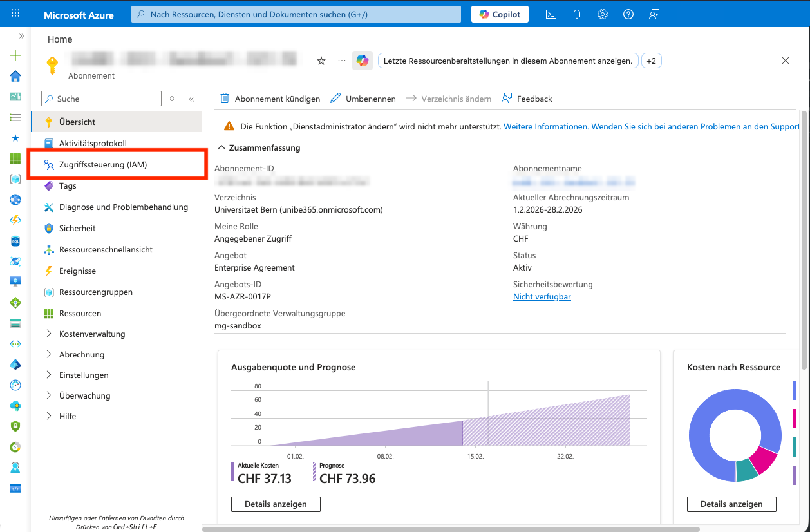Open SQL databases from the left rail
The height and width of the screenshot is (532, 810).
point(14,240)
